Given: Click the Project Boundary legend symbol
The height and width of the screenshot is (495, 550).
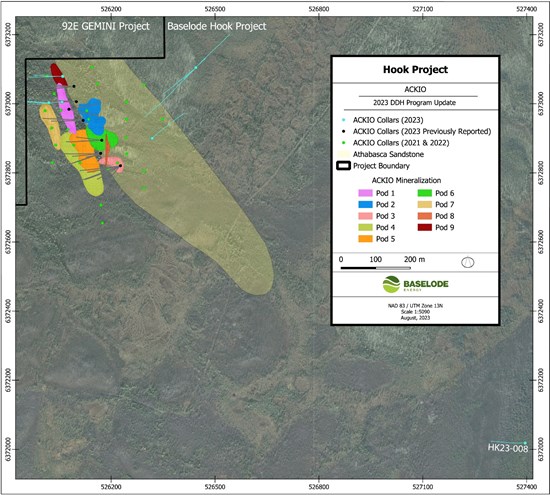Looking at the screenshot, I should pyautogui.click(x=343, y=166).
